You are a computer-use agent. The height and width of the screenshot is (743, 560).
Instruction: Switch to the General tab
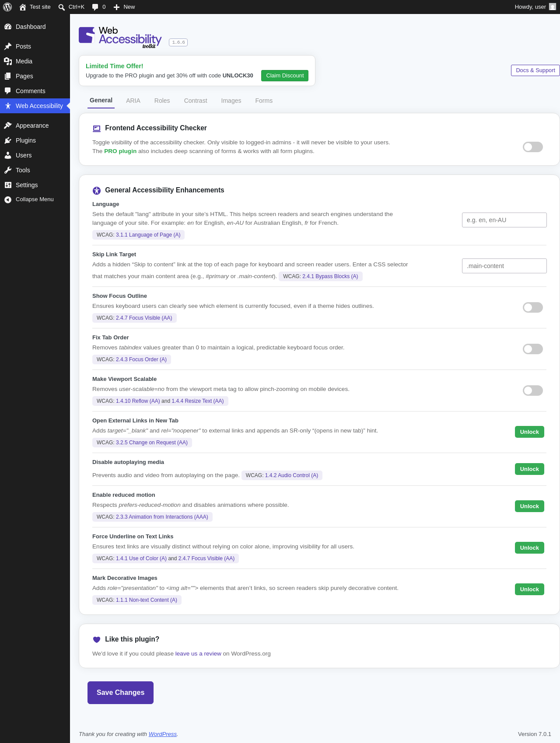point(101,100)
